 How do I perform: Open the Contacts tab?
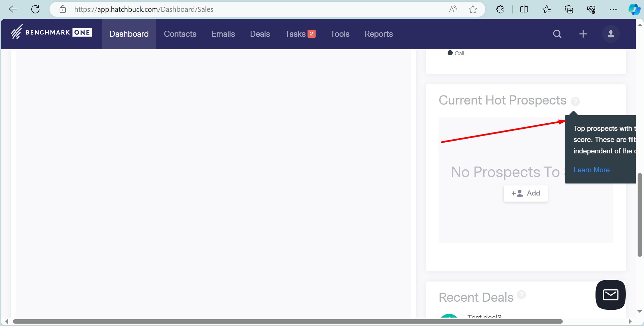point(180,34)
